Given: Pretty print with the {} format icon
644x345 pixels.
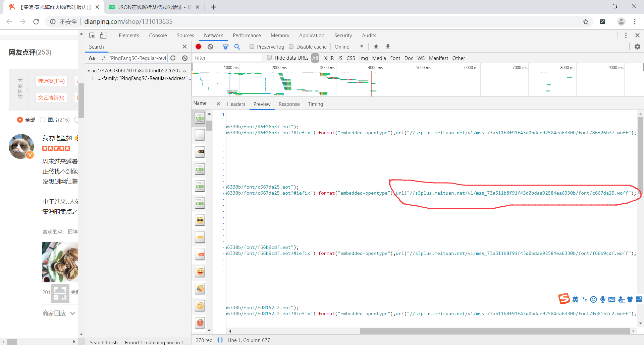Looking at the screenshot, I should (220, 340).
